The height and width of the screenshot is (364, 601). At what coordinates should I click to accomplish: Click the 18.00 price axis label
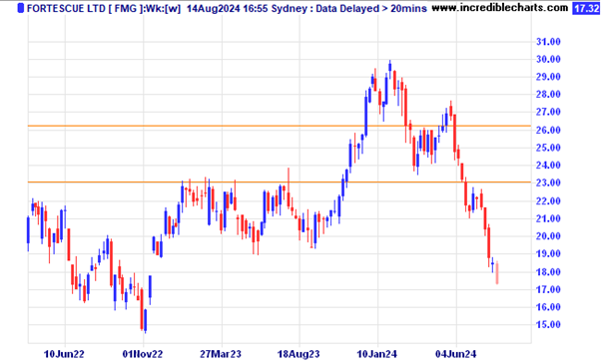[x=548, y=272]
